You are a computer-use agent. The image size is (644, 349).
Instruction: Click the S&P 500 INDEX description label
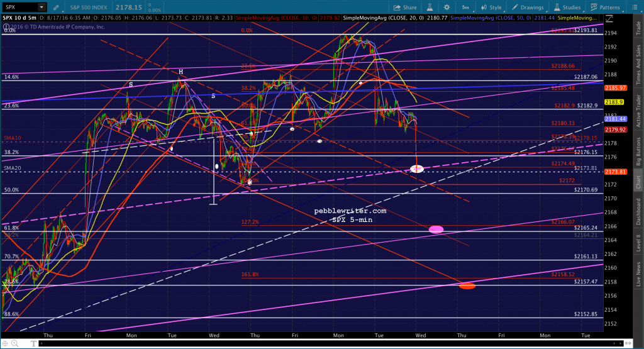pos(88,8)
